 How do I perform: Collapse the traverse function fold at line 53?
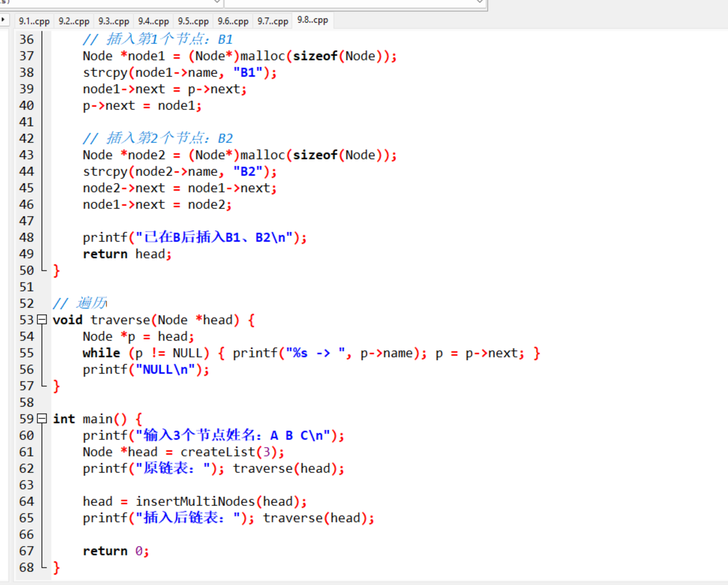click(42, 319)
